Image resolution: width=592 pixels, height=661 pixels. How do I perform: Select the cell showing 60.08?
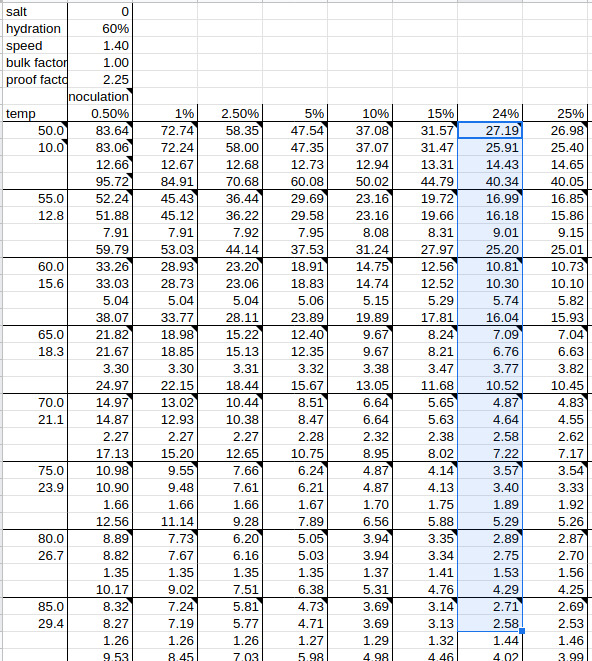pyautogui.click(x=295, y=181)
